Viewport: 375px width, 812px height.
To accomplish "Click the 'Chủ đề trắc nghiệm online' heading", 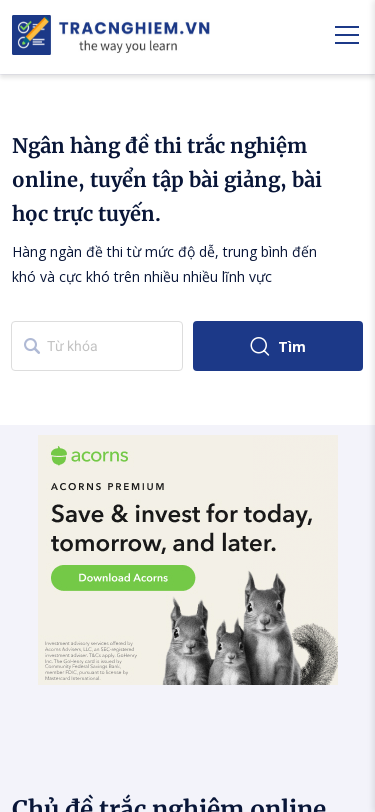I will (169, 804).
